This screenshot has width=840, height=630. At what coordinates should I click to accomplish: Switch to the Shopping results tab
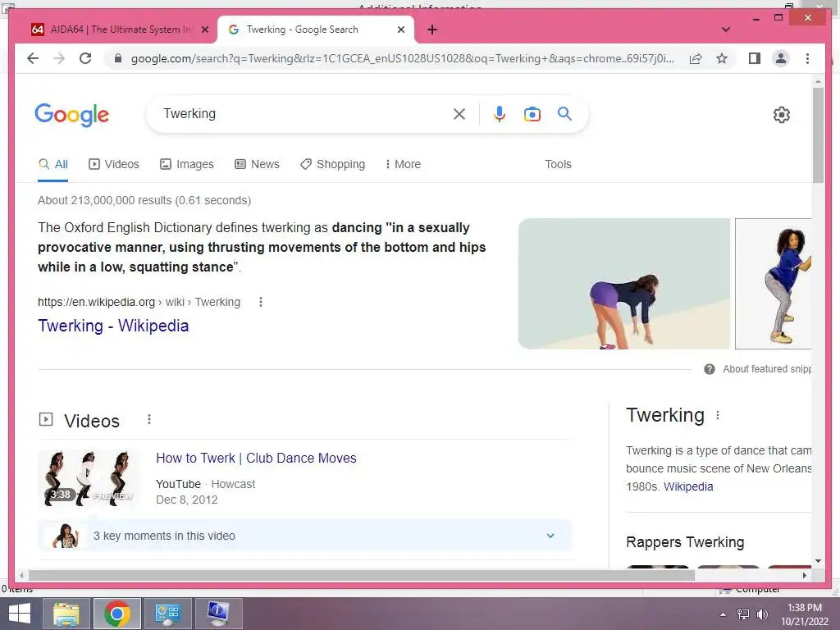click(333, 164)
